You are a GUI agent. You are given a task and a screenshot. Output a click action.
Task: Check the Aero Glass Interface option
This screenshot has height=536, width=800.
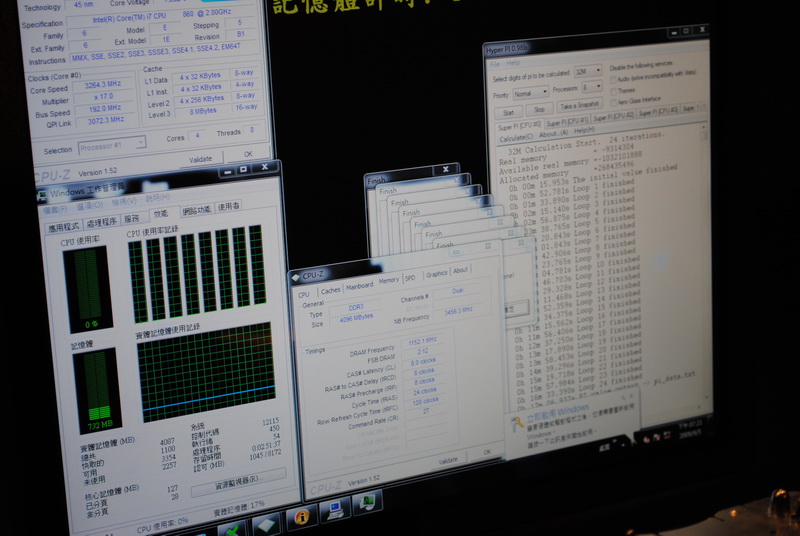pos(614,100)
